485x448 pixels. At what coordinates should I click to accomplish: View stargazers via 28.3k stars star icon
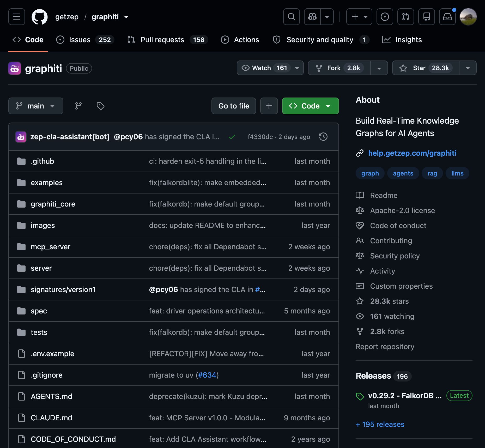pos(360,301)
